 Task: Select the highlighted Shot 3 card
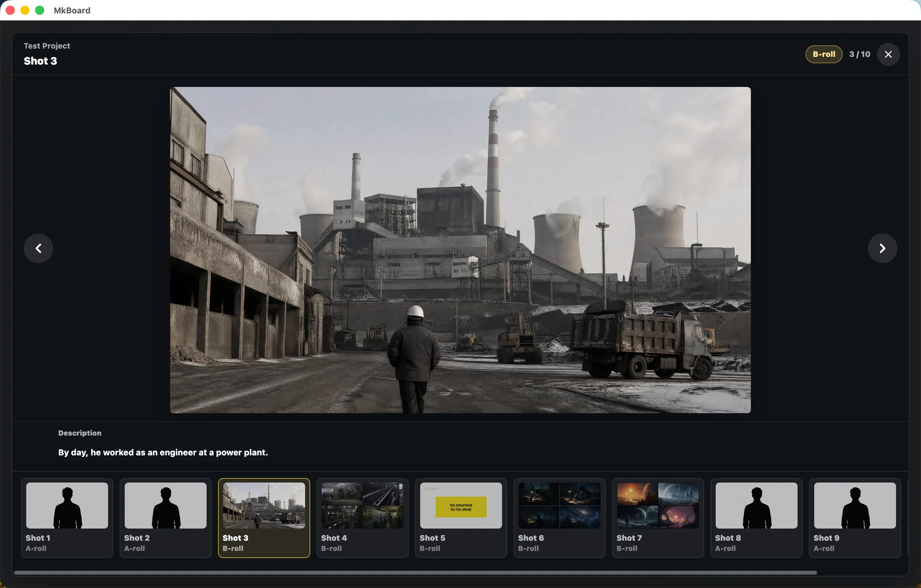[264, 518]
